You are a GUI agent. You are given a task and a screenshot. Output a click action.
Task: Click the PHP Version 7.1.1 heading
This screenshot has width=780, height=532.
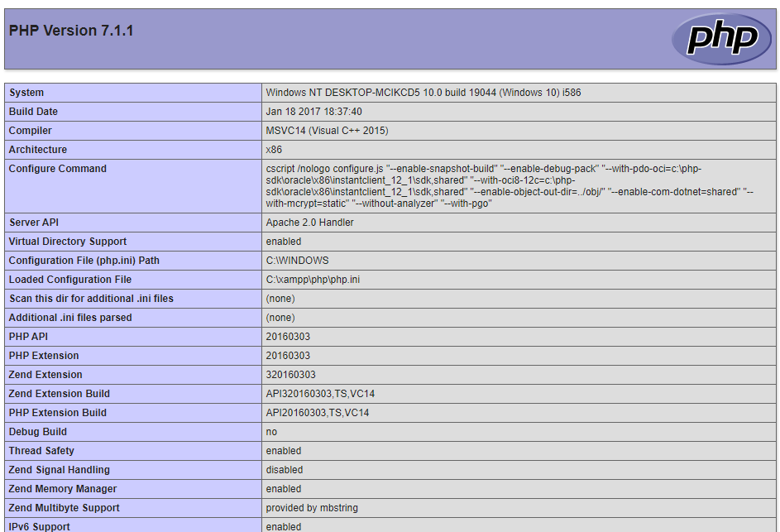[71, 31]
